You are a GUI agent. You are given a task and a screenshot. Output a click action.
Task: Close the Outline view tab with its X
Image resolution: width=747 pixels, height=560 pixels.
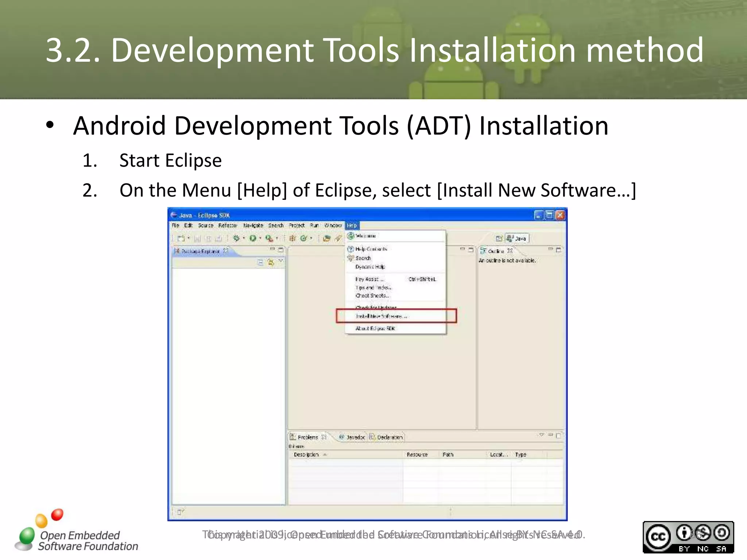[x=510, y=251]
